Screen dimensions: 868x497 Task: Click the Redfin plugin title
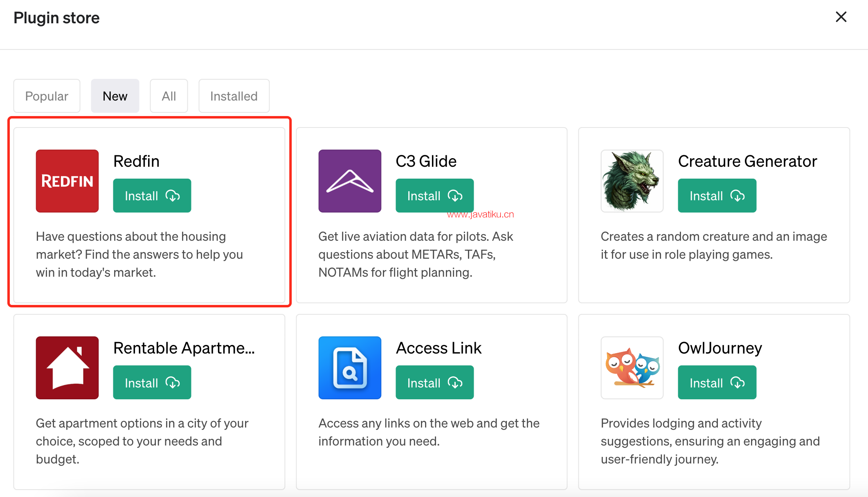[x=136, y=161]
